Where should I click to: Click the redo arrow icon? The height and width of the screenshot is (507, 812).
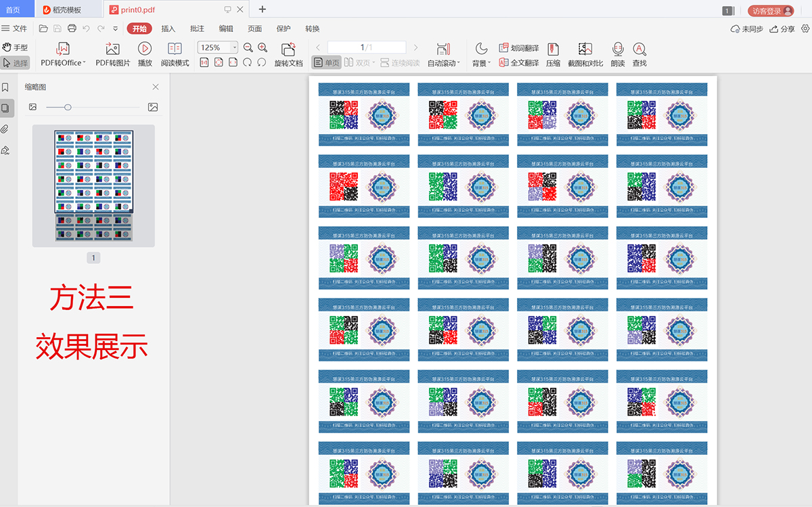coord(101,28)
